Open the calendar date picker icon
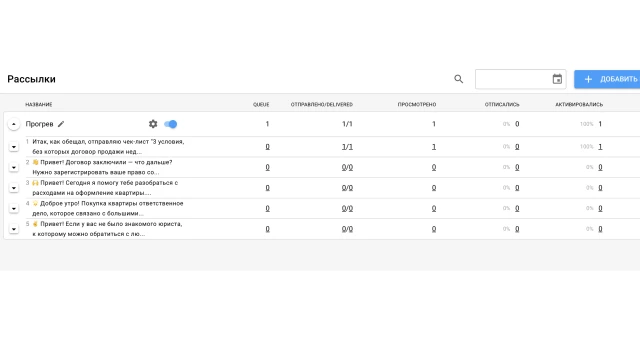The height and width of the screenshot is (360, 640). [x=557, y=79]
